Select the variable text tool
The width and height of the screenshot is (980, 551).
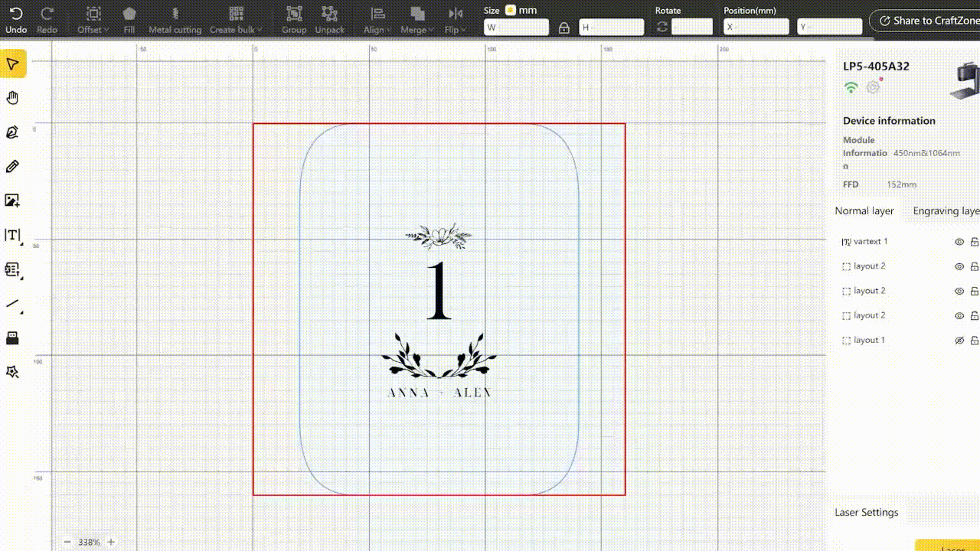click(13, 269)
